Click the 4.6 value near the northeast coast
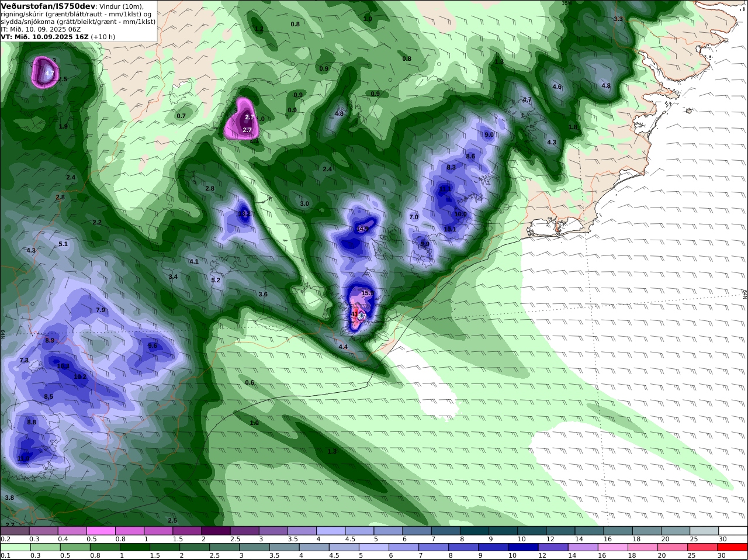This screenshot has width=748, height=560. coord(557,87)
